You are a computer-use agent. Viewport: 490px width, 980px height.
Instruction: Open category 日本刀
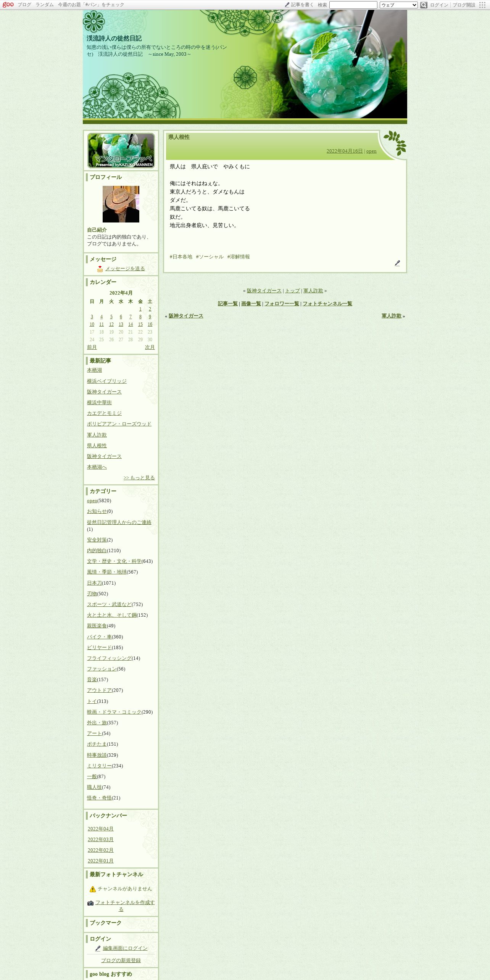[94, 583]
